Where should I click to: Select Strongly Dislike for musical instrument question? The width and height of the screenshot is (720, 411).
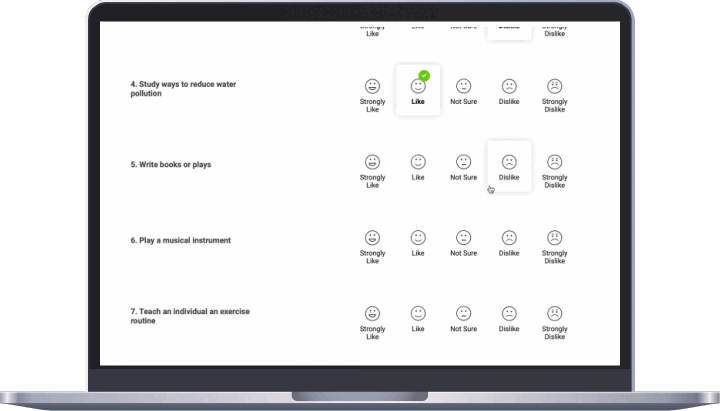[554, 238]
